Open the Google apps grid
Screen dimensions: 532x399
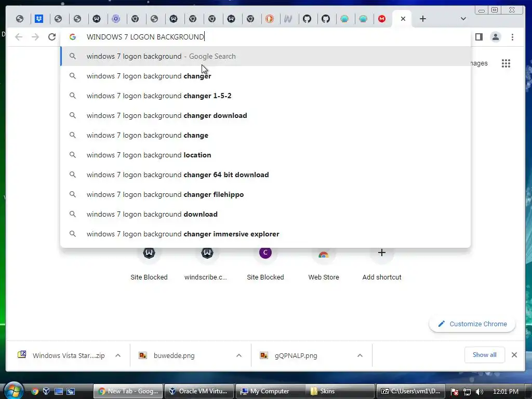[x=506, y=63]
